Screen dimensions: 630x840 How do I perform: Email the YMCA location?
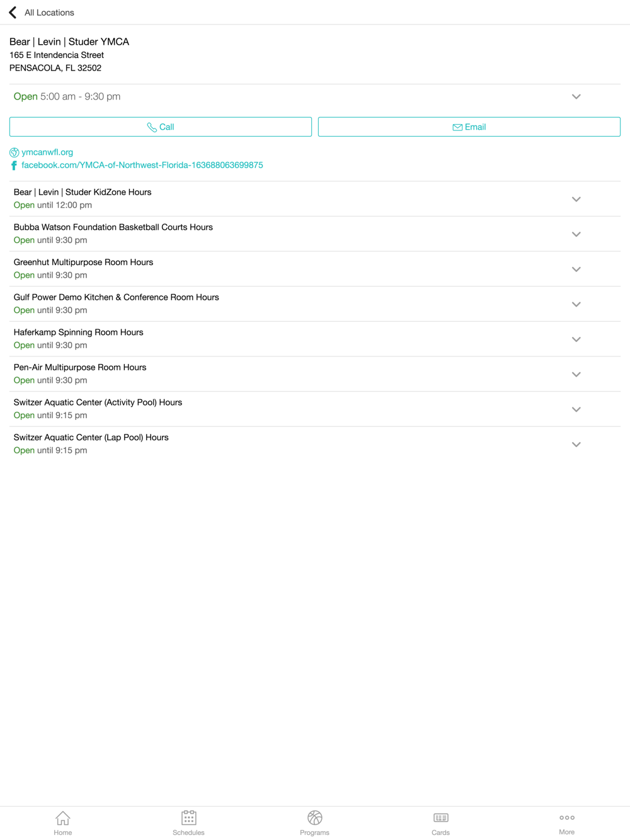[x=469, y=127]
